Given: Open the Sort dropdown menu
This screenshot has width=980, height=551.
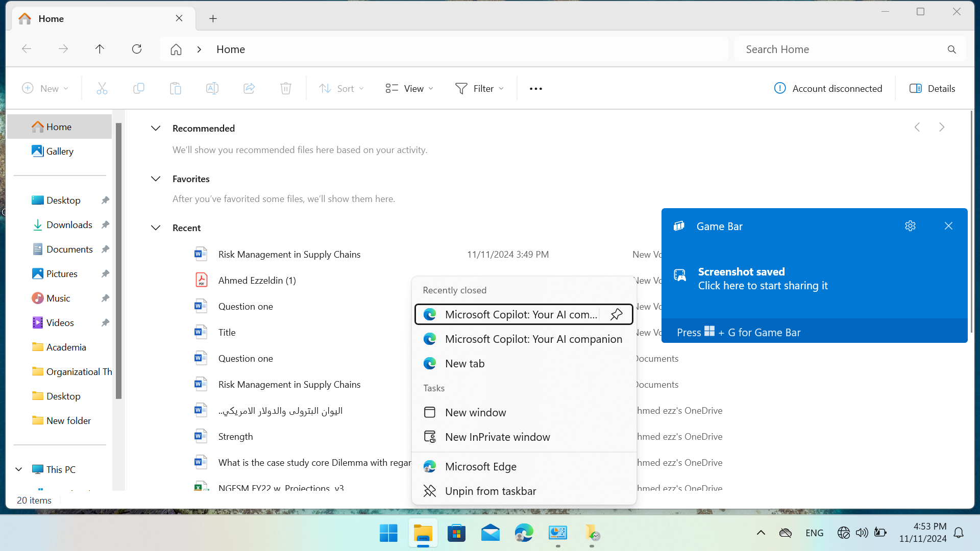Looking at the screenshot, I should pyautogui.click(x=341, y=89).
